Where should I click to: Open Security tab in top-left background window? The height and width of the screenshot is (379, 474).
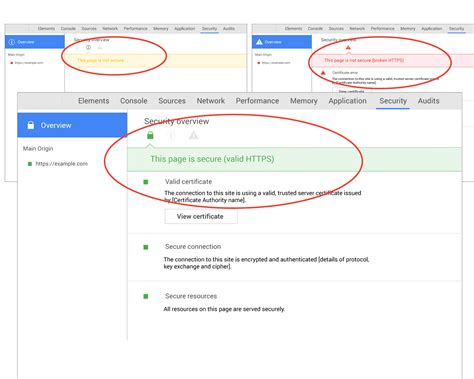[209, 29]
